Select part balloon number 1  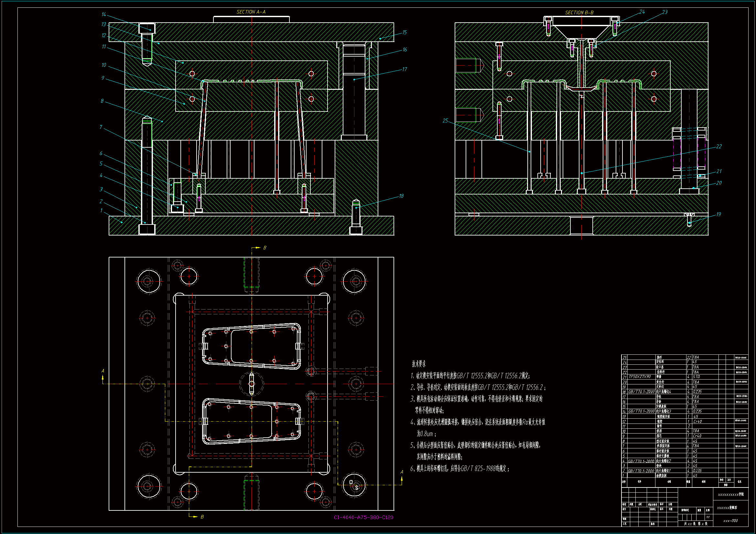[x=101, y=211]
